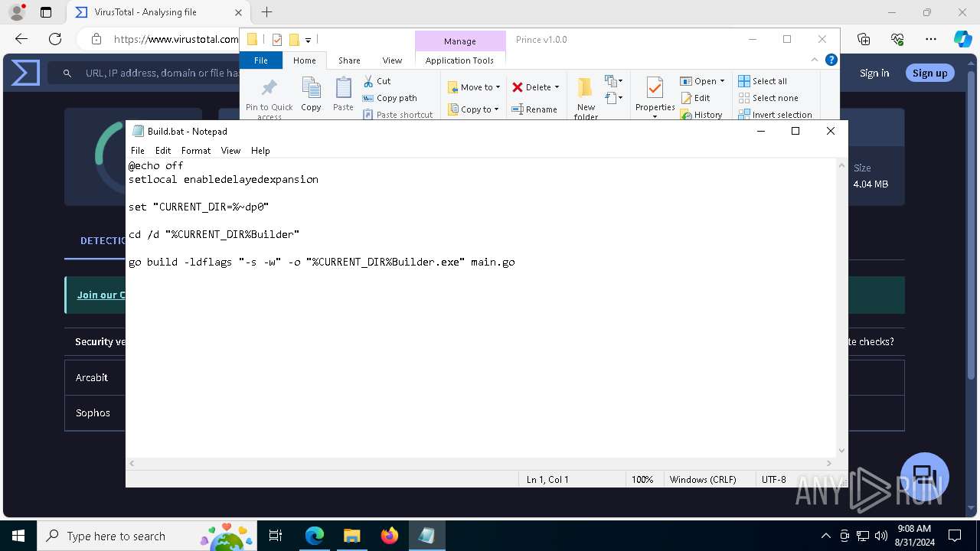Click Notepad horizontal scrollbar right arrow

click(828, 463)
